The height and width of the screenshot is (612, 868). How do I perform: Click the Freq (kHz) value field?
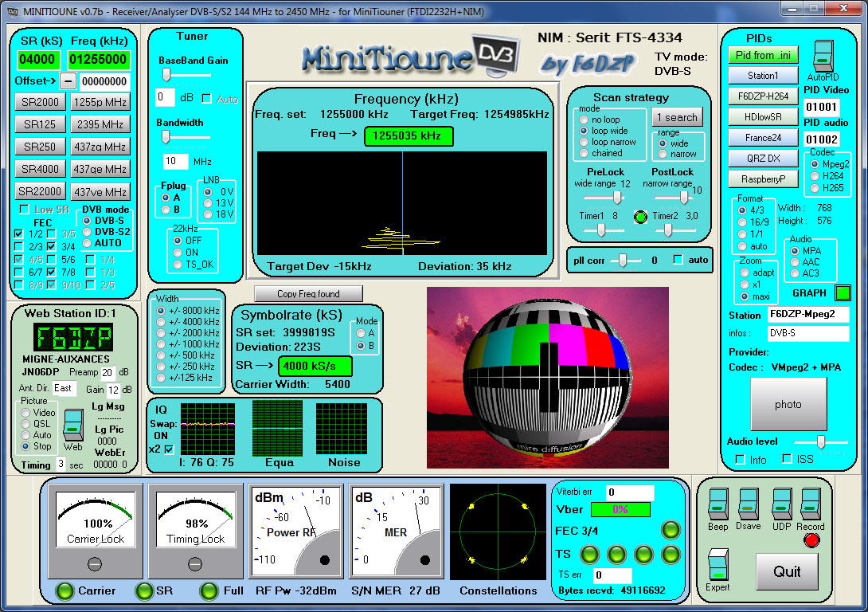pos(98,59)
